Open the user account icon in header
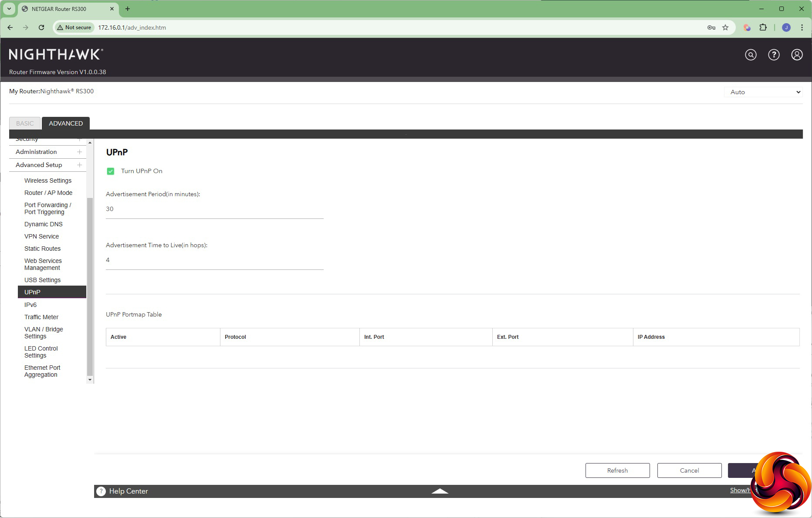Screen dimensions: 812x518 [797, 55]
